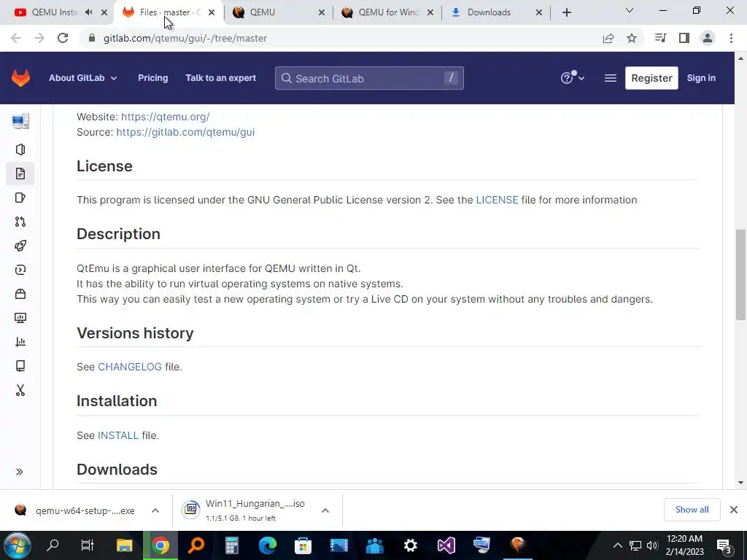Open the volume control in tray

click(x=652, y=545)
